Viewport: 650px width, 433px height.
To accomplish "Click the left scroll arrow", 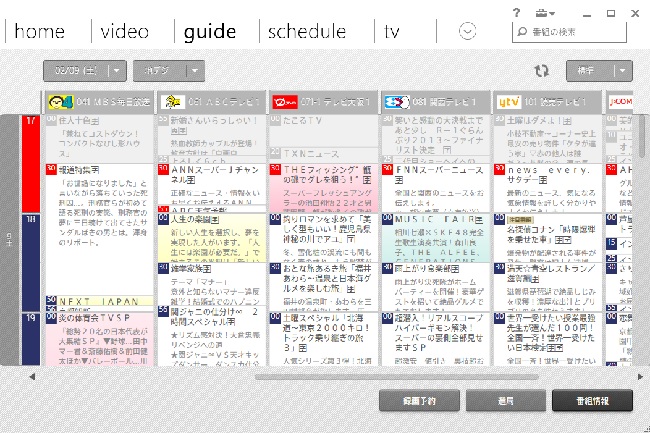I will [32, 377].
